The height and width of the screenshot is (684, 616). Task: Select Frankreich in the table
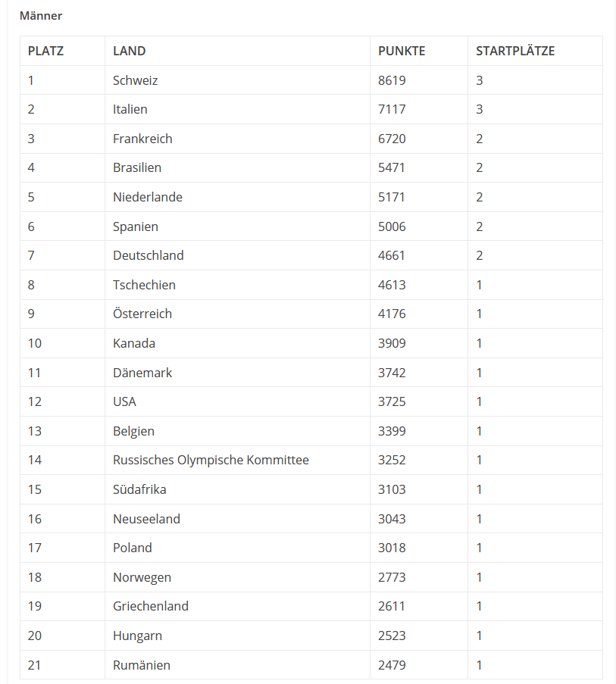click(142, 139)
